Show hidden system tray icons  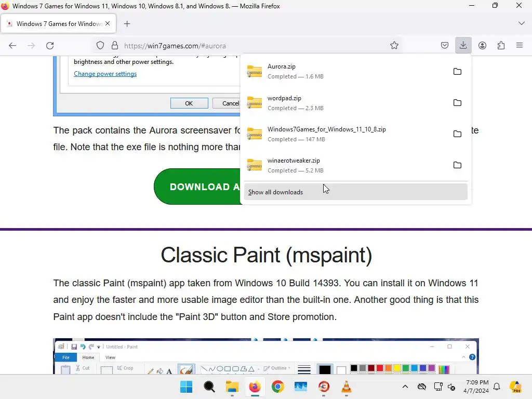405,387
